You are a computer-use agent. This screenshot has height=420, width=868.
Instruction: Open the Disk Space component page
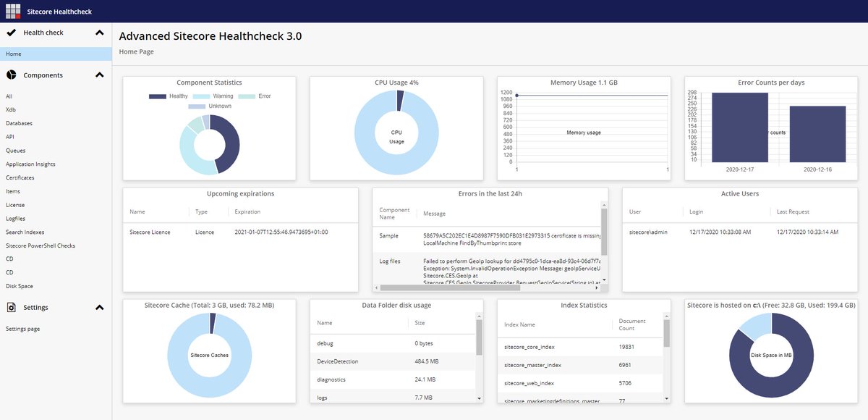pos(20,286)
